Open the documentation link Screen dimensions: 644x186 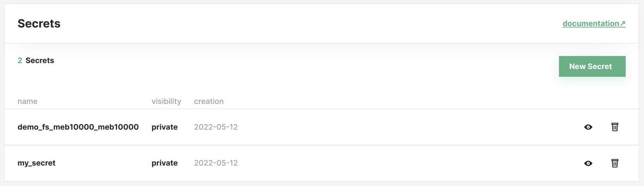tap(591, 24)
